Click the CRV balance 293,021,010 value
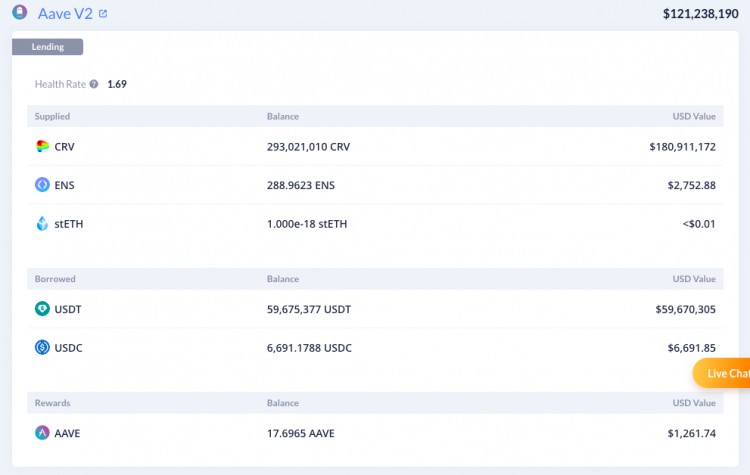 point(308,147)
